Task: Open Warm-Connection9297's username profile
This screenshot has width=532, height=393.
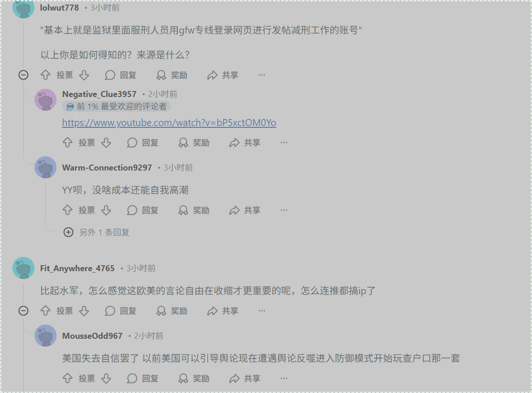Action: [x=107, y=168]
